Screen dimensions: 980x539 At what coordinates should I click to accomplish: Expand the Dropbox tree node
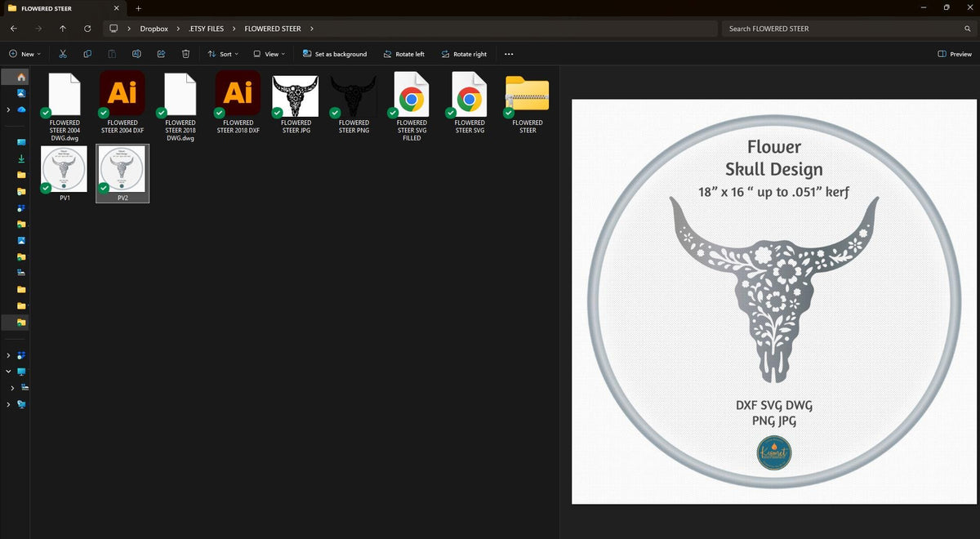click(x=8, y=355)
